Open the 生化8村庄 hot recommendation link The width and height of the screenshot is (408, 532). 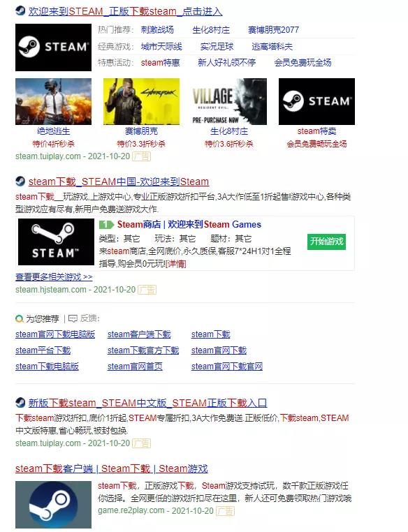(211, 30)
